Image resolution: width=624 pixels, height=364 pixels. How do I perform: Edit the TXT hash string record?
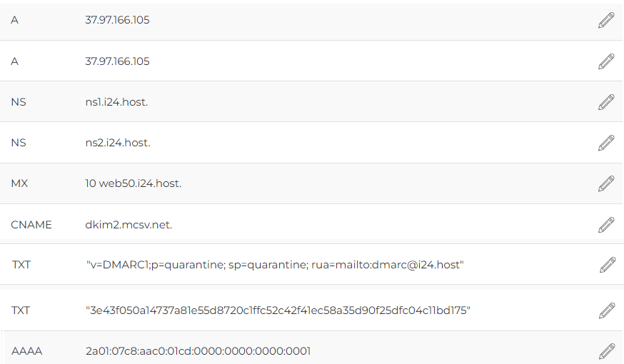[x=608, y=310]
